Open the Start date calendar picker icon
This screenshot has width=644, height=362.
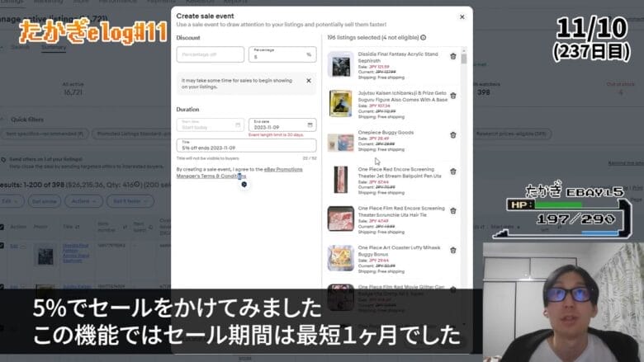pyautogui.click(x=238, y=125)
